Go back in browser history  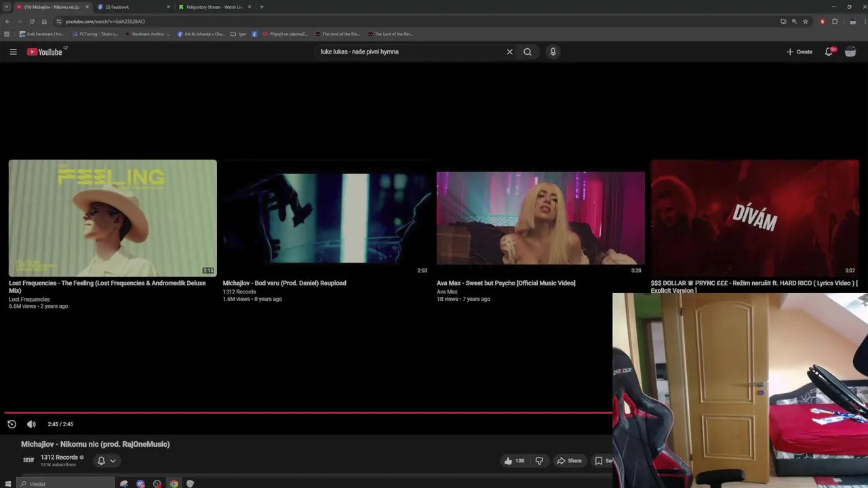coord(7,21)
